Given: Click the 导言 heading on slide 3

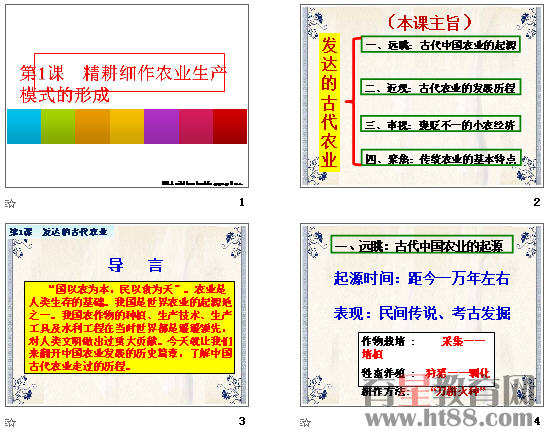Looking at the screenshot, I should 135,265.
